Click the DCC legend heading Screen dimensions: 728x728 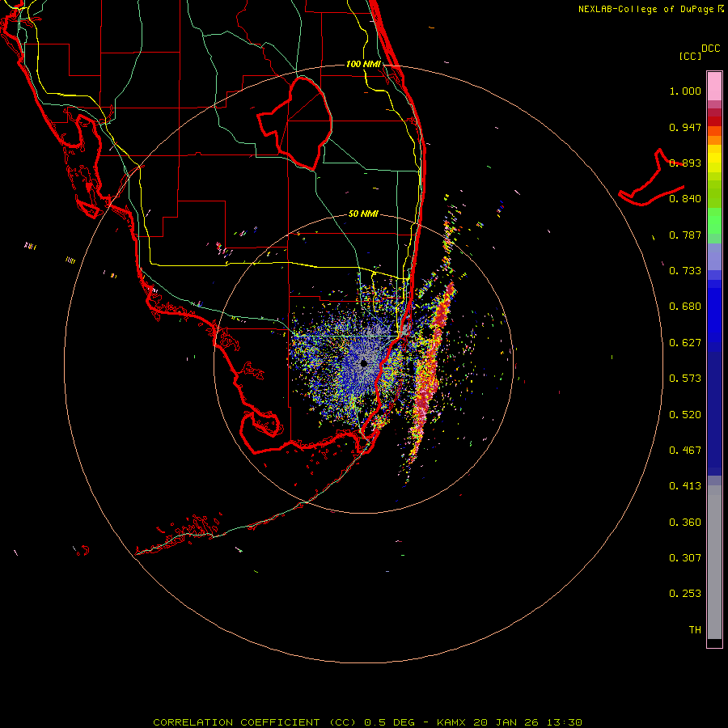(x=710, y=49)
